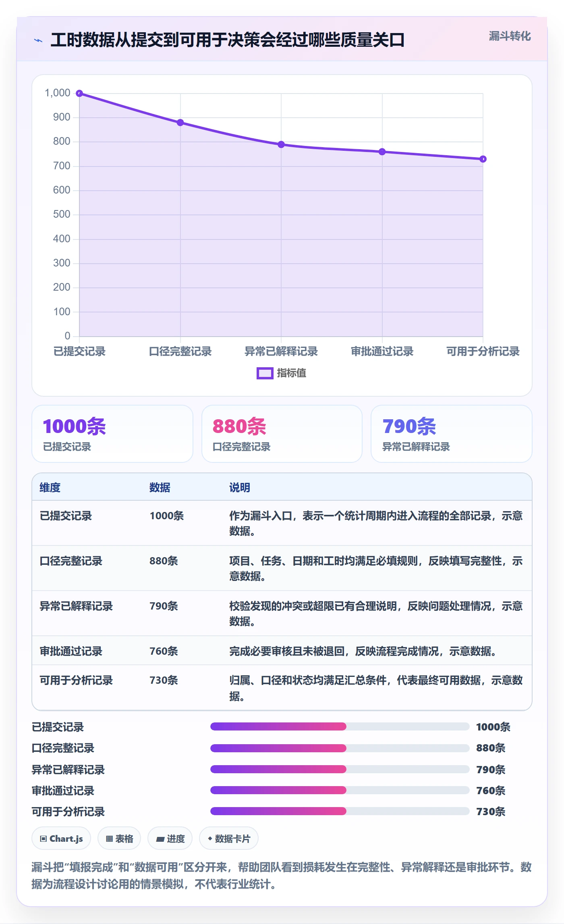Click the 异常已解释记录 progress bar
The image size is (564, 924).
point(340,769)
